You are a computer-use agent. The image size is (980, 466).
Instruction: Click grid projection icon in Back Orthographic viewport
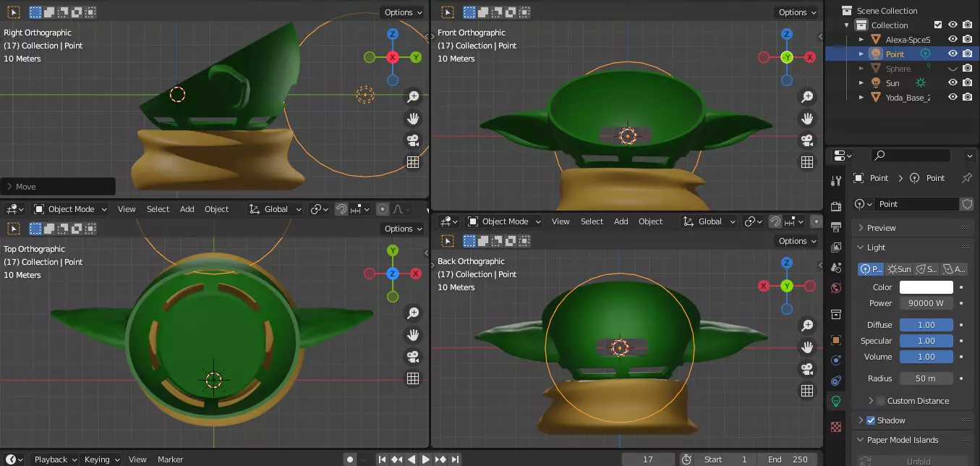pyautogui.click(x=807, y=391)
